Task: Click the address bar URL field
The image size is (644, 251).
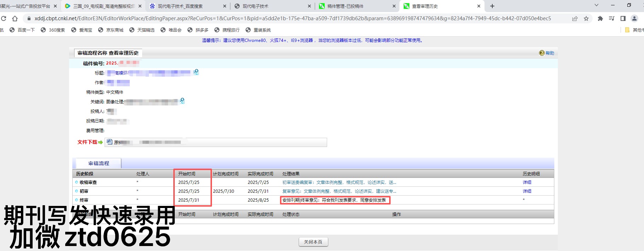Action: click(x=292, y=18)
